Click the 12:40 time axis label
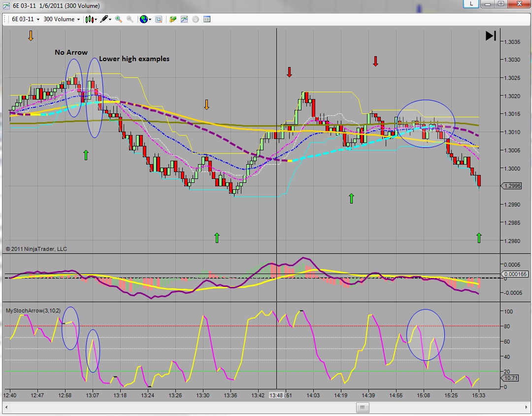 click(x=9, y=395)
